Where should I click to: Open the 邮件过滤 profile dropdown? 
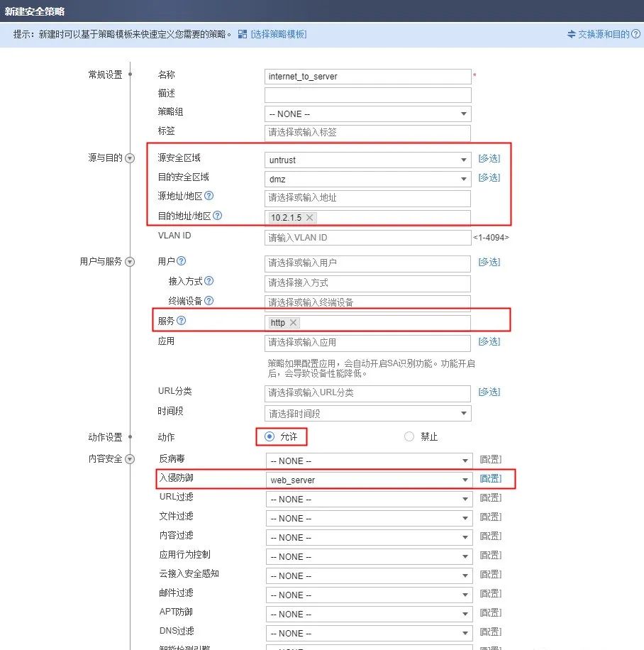[370, 595]
